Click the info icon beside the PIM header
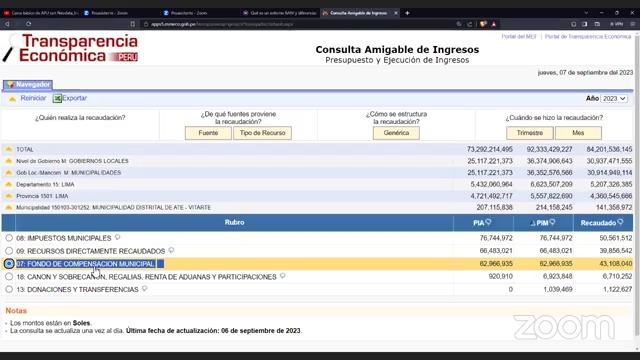 point(552,222)
